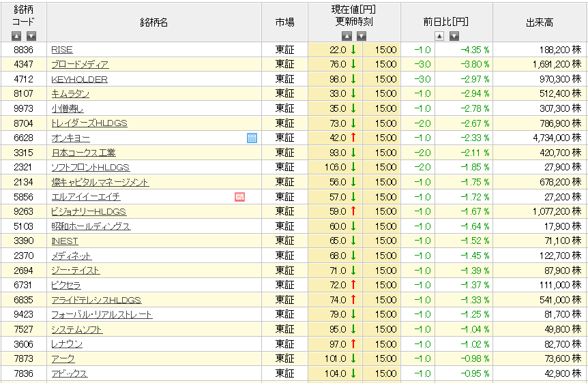588x383 pixels.
Task: Sort current price column descending
Action: pyautogui.click(x=361, y=36)
